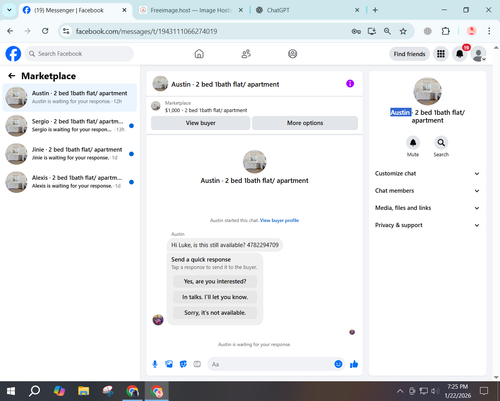Click the browser back arrow
The image size is (500, 401).
10,31
